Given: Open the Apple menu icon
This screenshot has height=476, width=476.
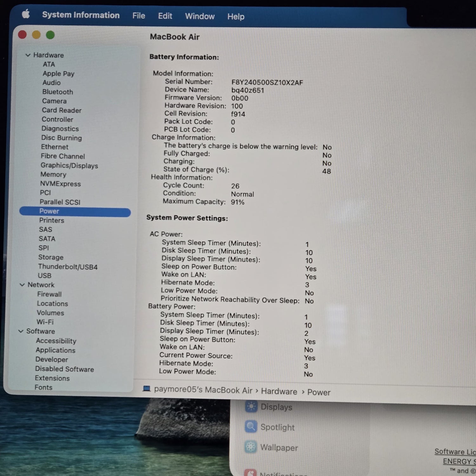Looking at the screenshot, I should click(26, 14).
